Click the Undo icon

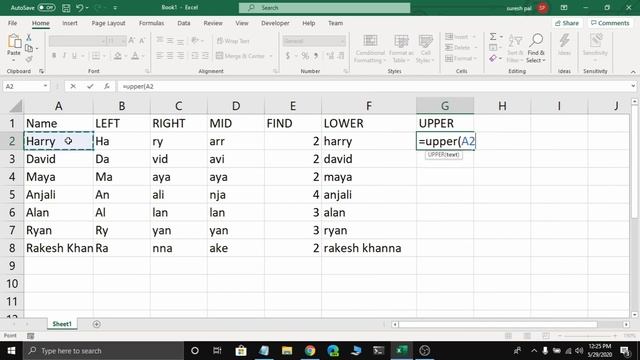pos(80,7)
